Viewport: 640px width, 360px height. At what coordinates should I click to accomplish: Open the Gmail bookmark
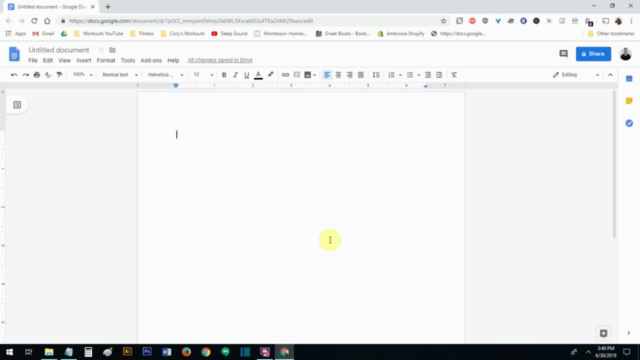pos(43,33)
